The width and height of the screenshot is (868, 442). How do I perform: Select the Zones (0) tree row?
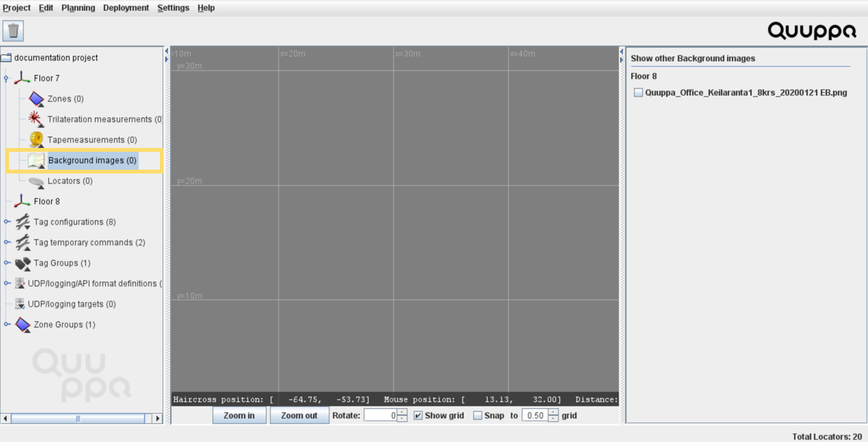[66, 99]
